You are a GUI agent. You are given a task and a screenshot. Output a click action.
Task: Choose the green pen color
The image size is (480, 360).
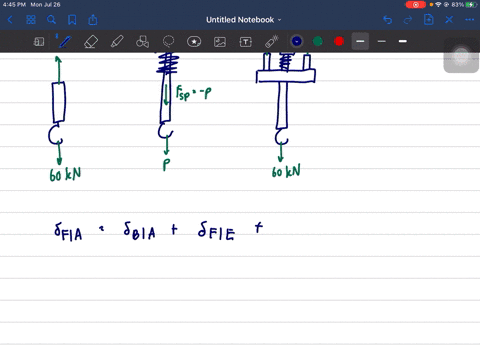[x=318, y=41]
